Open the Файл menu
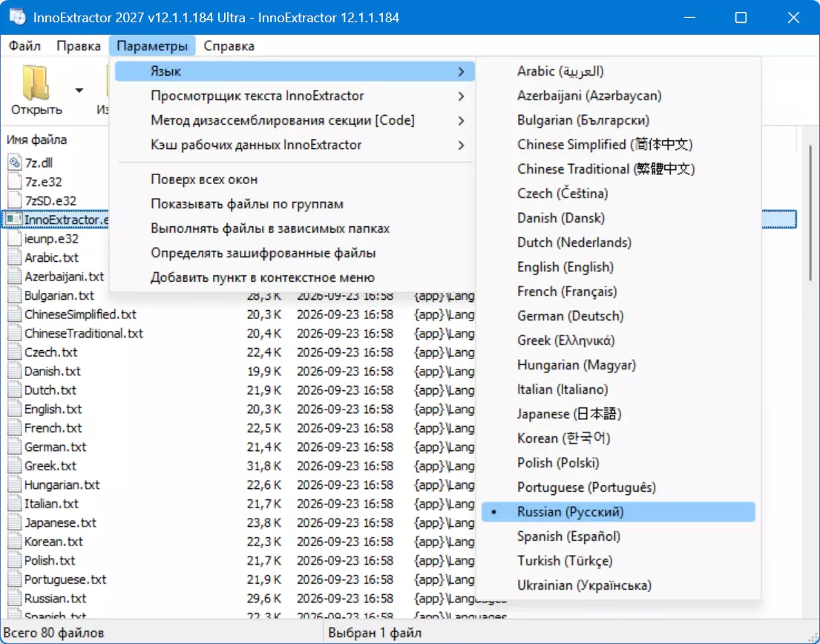This screenshot has width=820, height=644. 24,46
